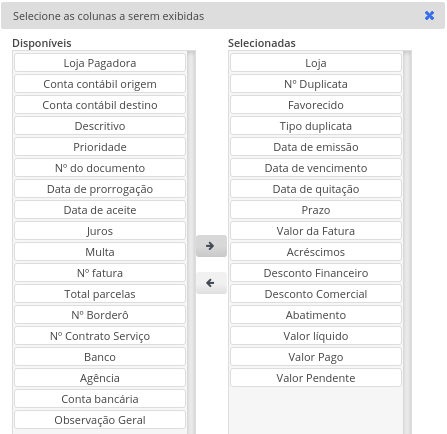Select Observação Geral item
Screen dimensions: 447x434
click(x=100, y=420)
